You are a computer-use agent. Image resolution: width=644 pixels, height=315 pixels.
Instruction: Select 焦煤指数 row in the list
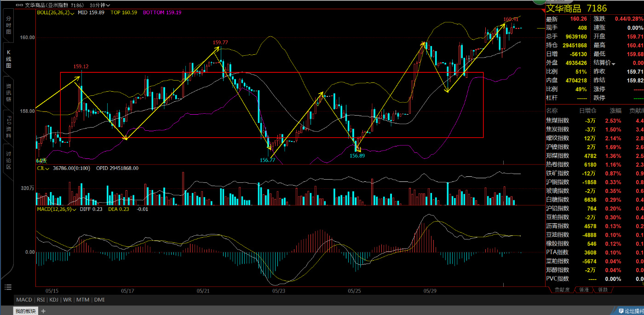[558, 120]
